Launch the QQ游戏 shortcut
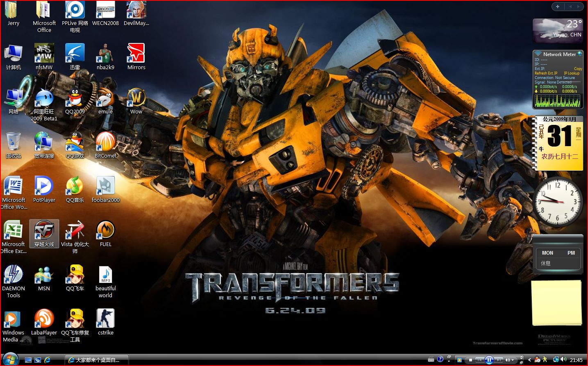Image resolution: width=588 pixels, height=366 pixels. click(75, 145)
